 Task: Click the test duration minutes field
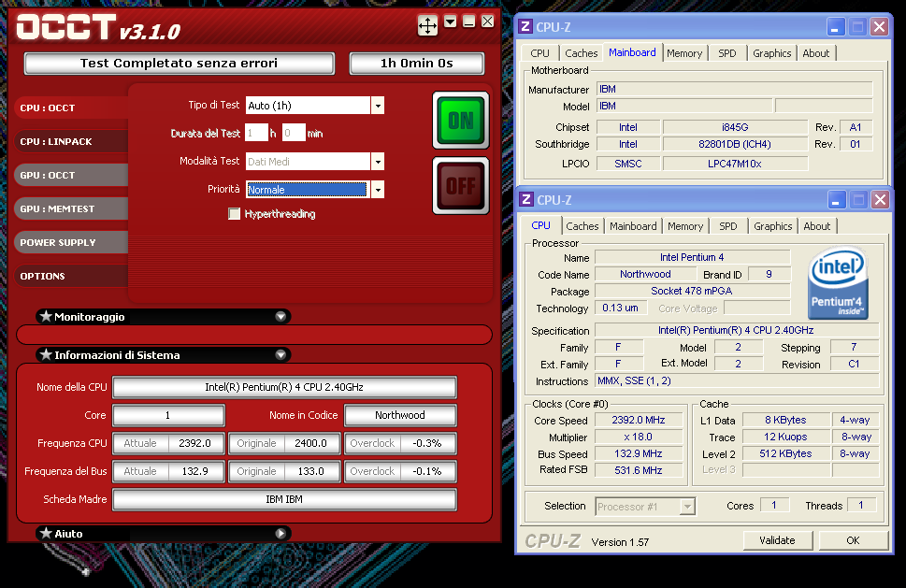point(294,133)
